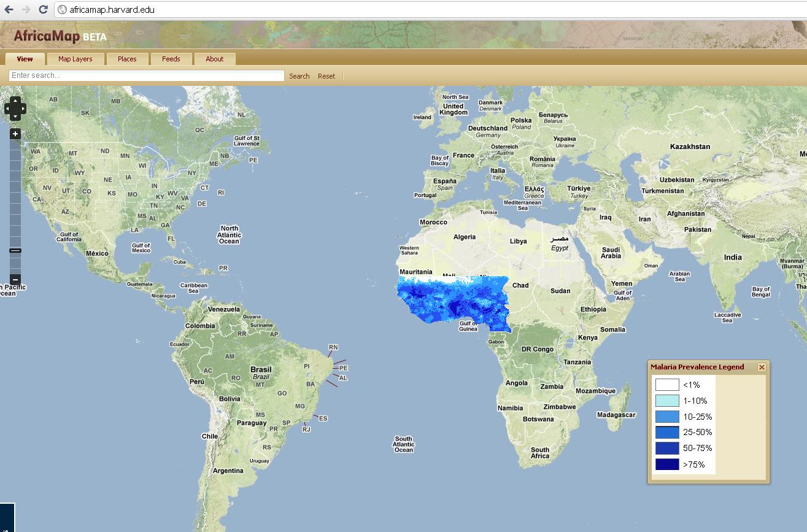Switch to the About tab
Screen dimensions: 807x532
215,59
